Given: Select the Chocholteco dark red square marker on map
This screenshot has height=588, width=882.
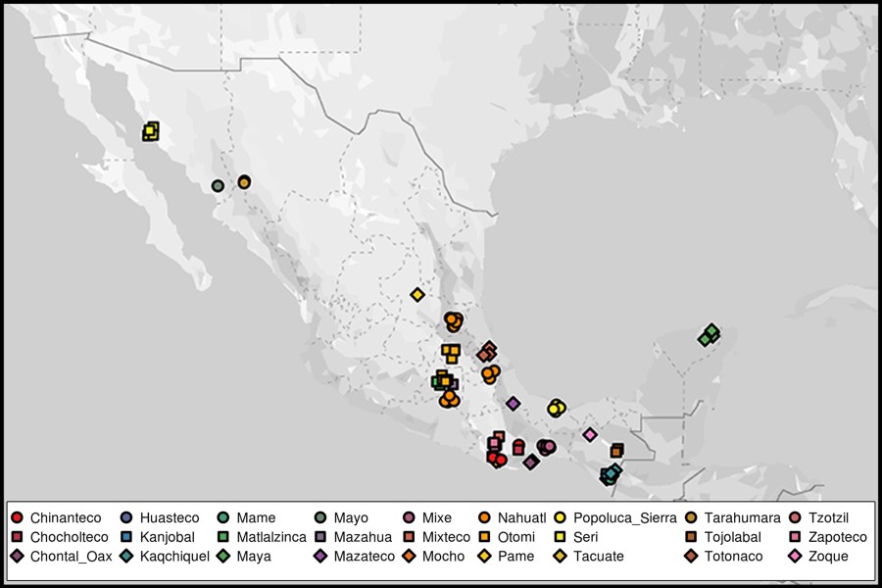Looking at the screenshot, I should (518, 448).
